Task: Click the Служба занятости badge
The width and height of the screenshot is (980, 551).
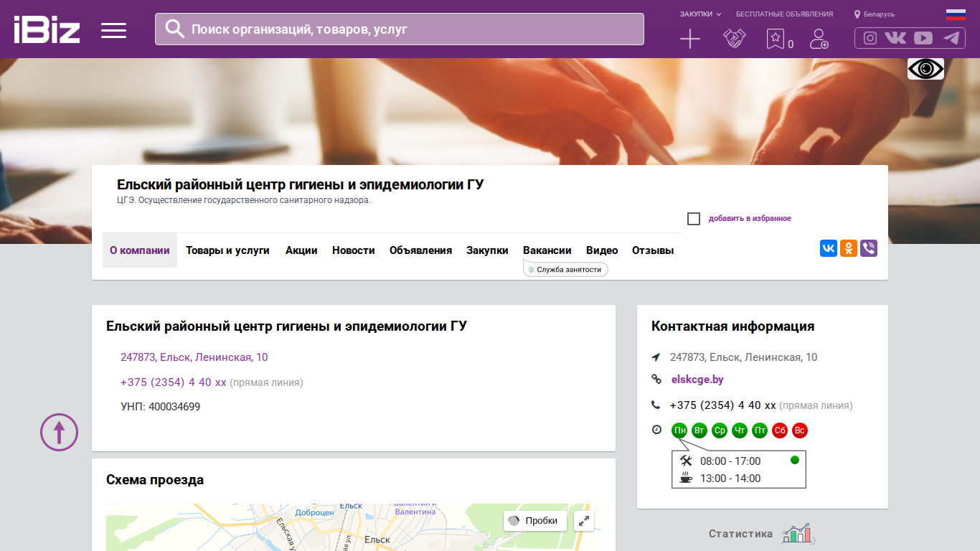Action: coord(565,270)
